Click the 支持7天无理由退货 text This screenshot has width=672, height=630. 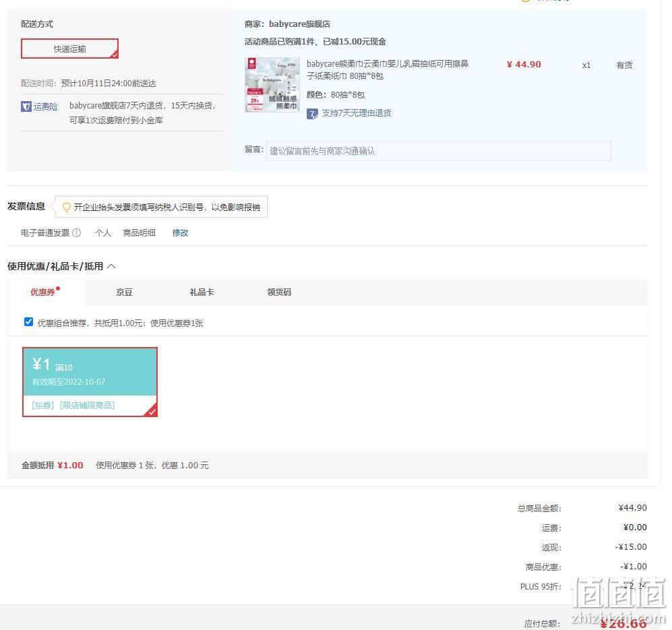point(357,113)
